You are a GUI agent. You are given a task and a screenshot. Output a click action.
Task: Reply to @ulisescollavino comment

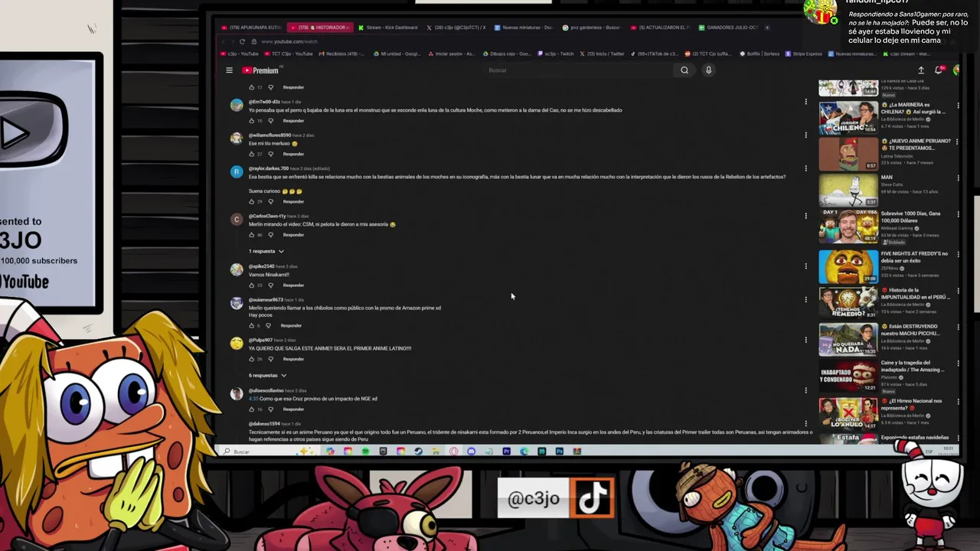[293, 409]
